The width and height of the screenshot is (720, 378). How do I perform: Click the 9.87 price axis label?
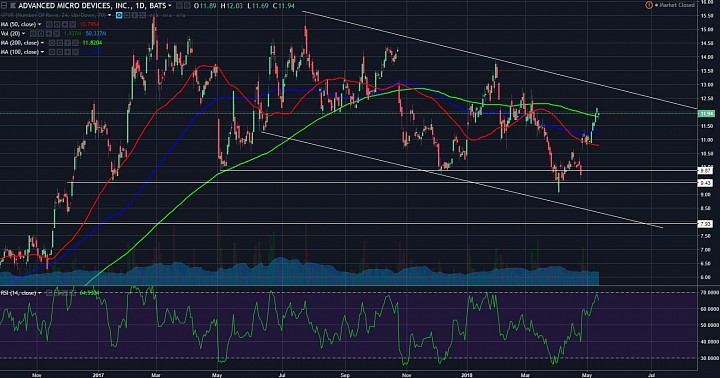[x=705, y=170]
